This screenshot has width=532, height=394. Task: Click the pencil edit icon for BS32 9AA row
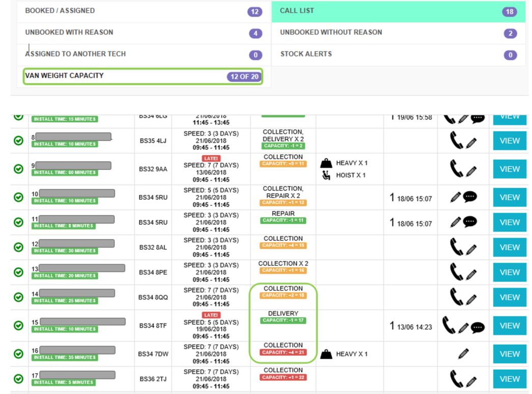click(x=471, y=171)
